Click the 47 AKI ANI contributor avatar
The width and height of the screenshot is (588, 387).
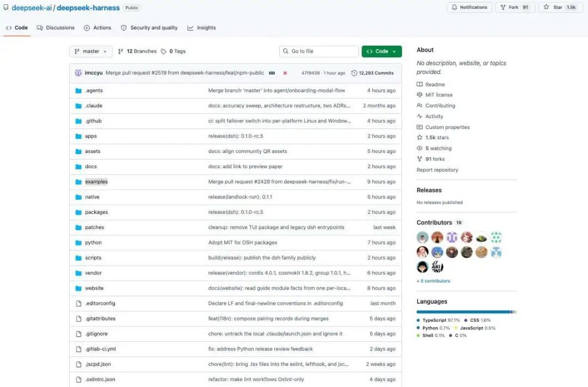[x=437, y=267]
